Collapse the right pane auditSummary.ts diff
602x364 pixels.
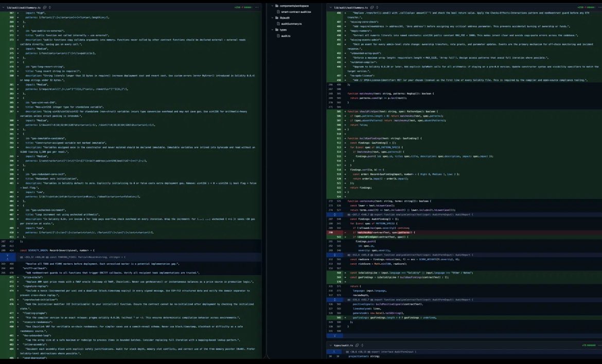pyautogui.click(x=330, y=7)
